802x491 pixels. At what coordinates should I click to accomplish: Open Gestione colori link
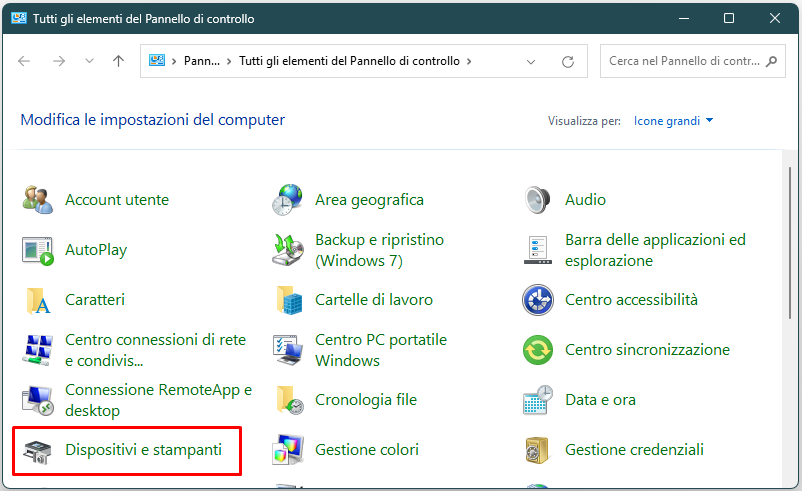tap(367, 450)
